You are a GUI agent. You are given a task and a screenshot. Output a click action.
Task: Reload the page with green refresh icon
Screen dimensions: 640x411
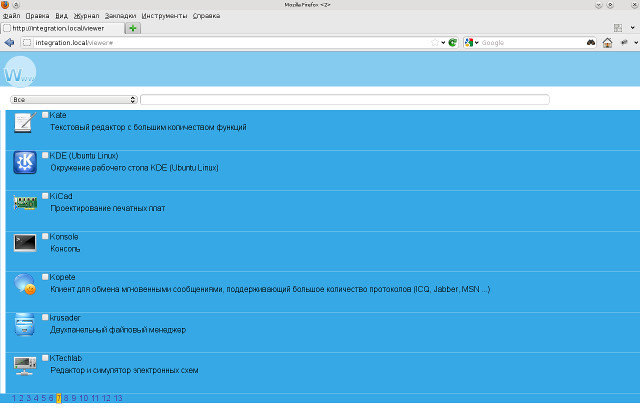pyautogui.click(x=452, y=42)
